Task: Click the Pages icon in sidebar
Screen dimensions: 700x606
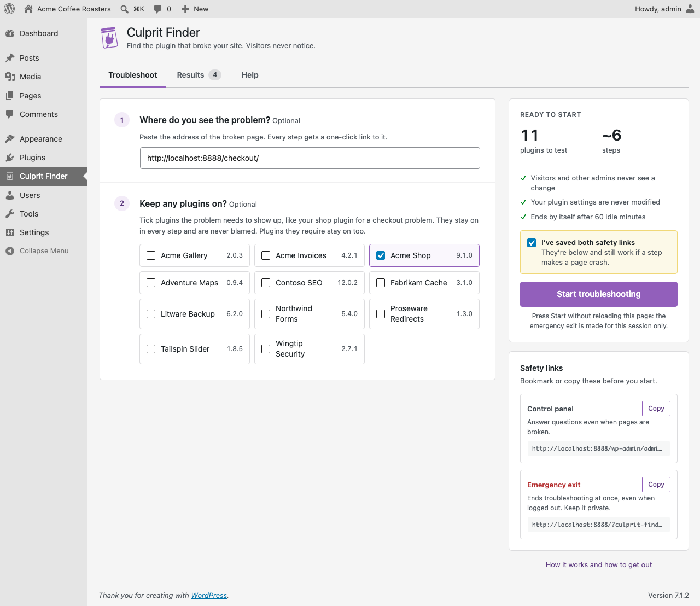Action: tap(10, 96)
